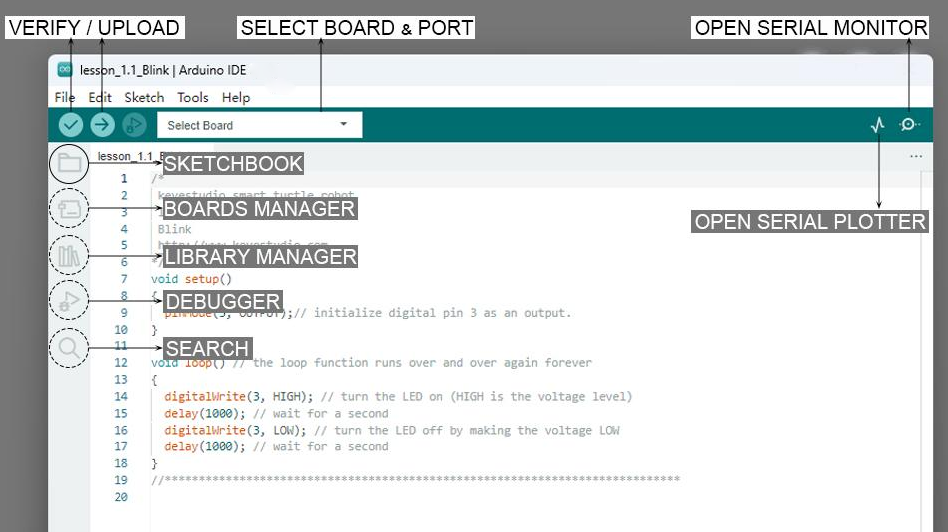948x532 pixels.
Task: Open the Boards Manager sidebar icon
Action: pyautogui.click(x=69, y=209)
